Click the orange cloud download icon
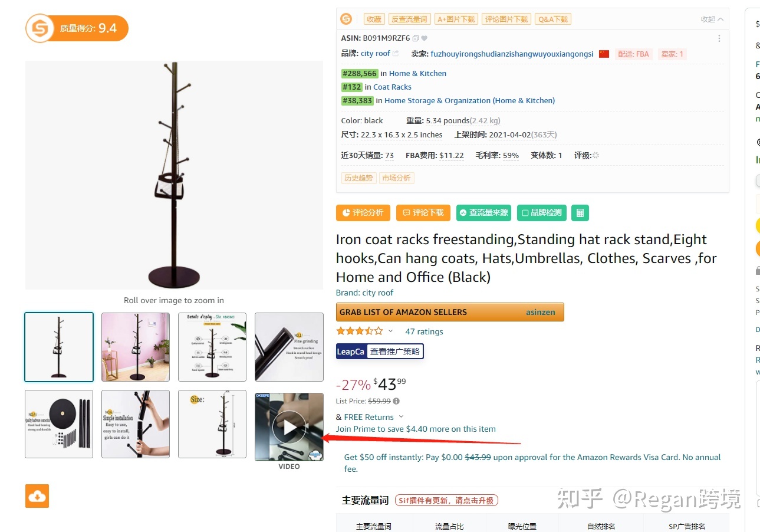 [x=37, y=496]
